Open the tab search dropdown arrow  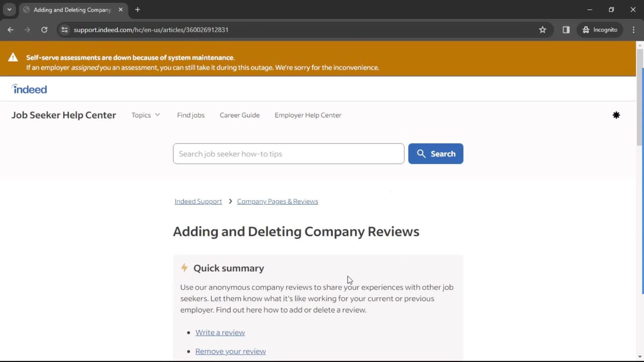point(9,10)
